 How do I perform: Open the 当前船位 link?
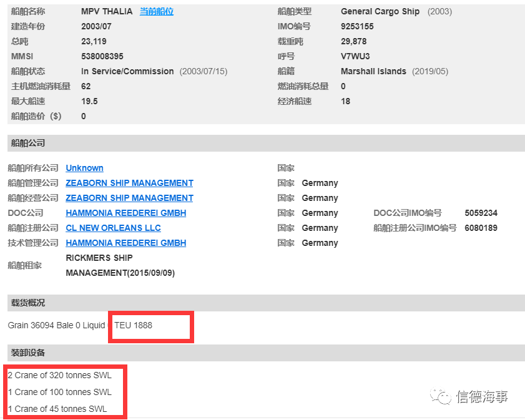click(156, 11)
